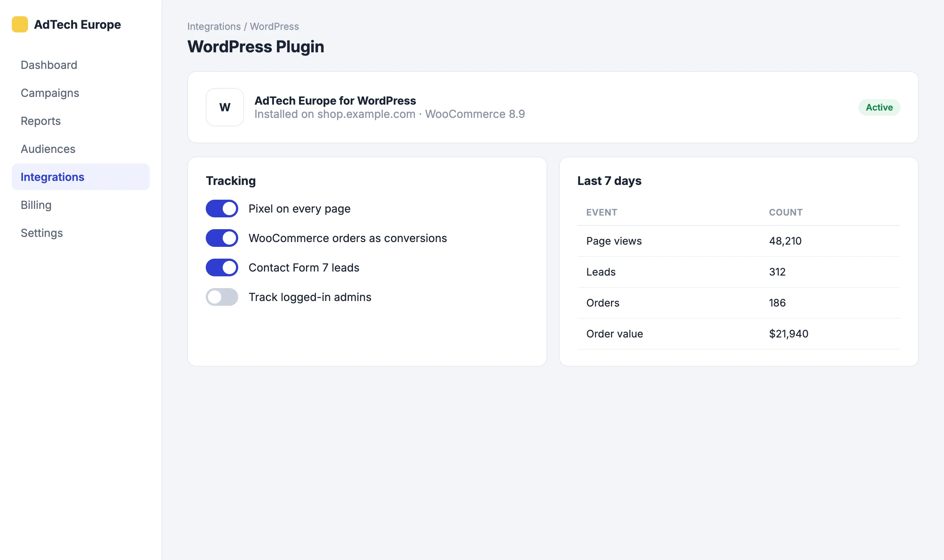Click the WordPress W plugin icon
The width and height of the screenshot is (944, 560).
225,107
